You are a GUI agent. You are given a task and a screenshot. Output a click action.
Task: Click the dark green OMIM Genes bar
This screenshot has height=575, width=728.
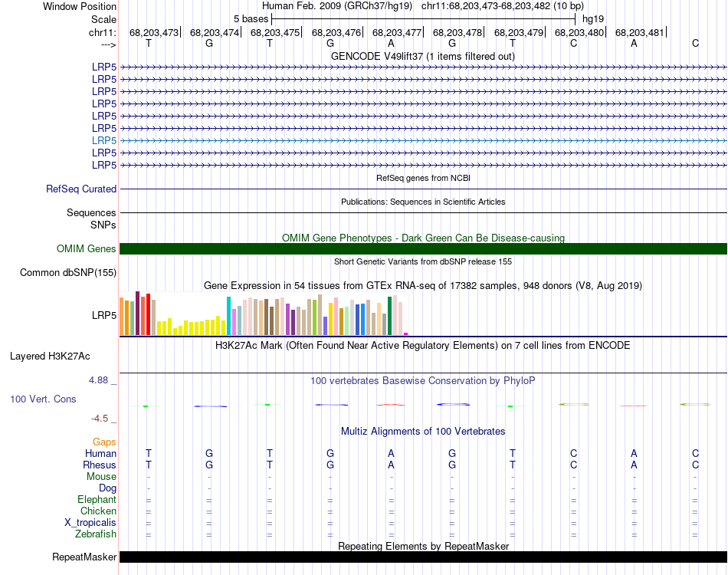pos(423,248)
